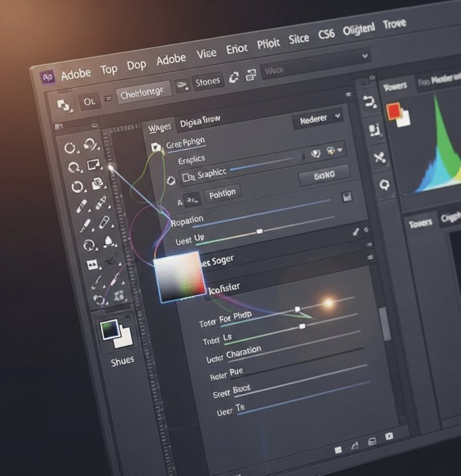Click the Uest Up slider handle

(x=260, y=231)
